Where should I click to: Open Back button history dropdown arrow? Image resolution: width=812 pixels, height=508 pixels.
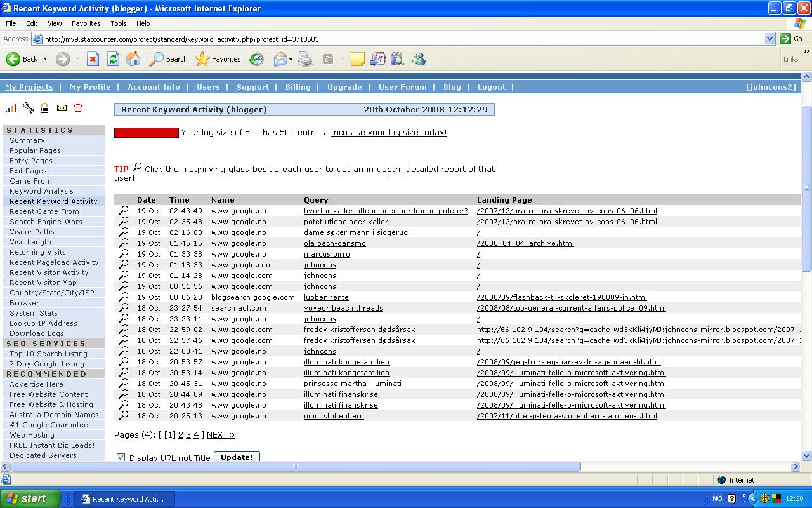(x=45, y=59)
